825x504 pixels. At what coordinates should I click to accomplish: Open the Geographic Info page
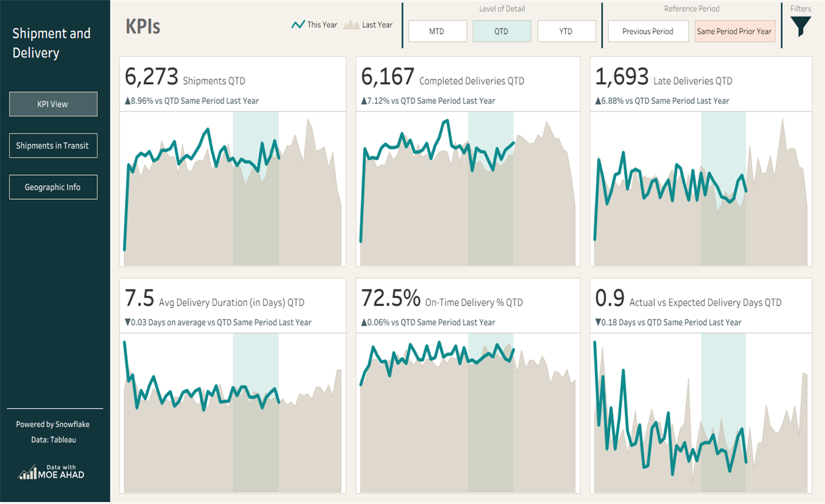pyautogui.click(x=53, y=187)
